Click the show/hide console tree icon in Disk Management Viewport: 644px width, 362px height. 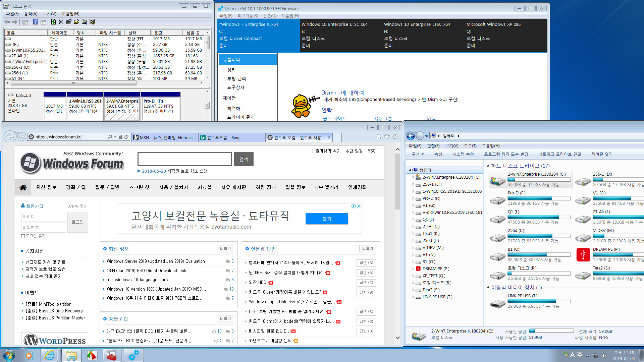point(25,22)
